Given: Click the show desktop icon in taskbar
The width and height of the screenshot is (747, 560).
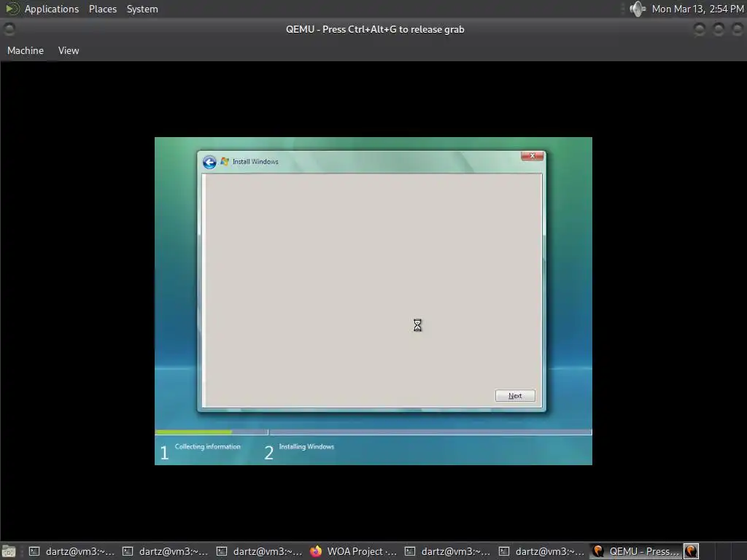Looking at the screenshot, I should pos(9,551).
